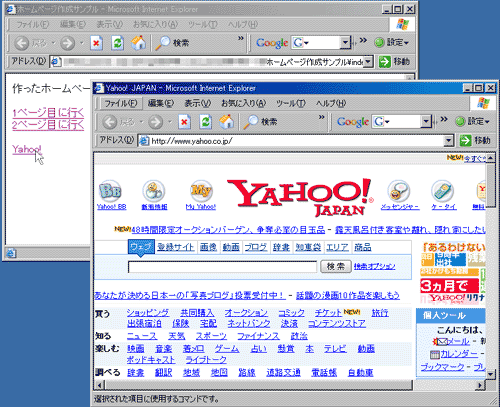Open the ショッピング link
This screenshot has height=407, width=500.
pos(148,313)
